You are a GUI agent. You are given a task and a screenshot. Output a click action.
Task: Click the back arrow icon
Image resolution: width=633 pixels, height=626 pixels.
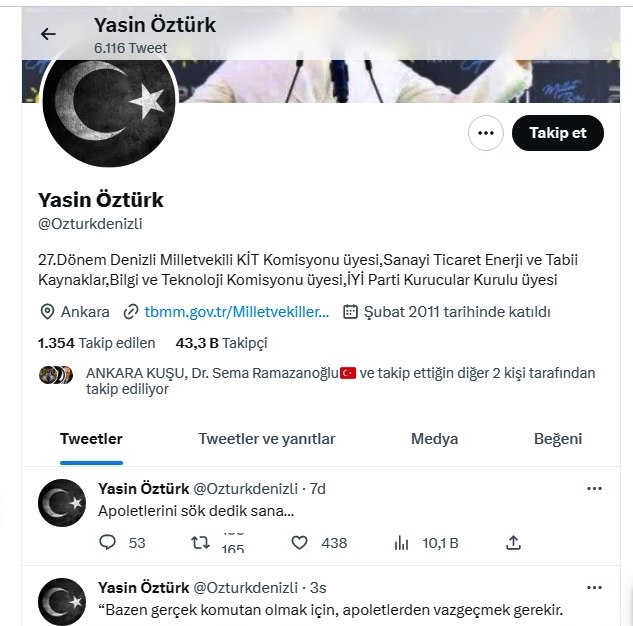[x=48, y=34]
